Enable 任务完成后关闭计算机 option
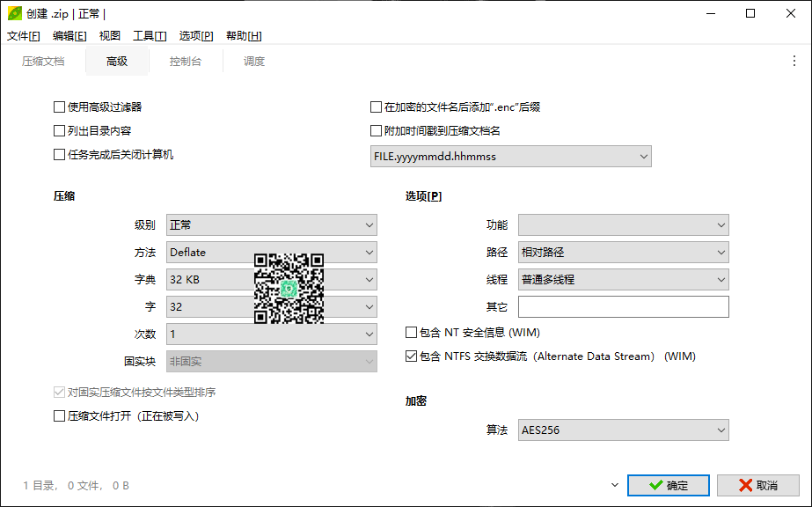 click(60, 155)
